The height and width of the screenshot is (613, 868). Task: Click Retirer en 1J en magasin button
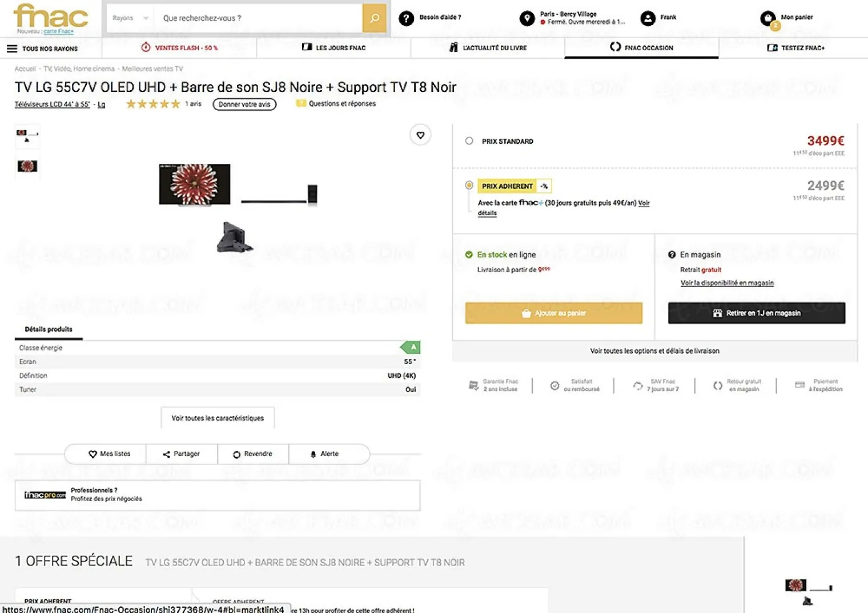point(757,313)
